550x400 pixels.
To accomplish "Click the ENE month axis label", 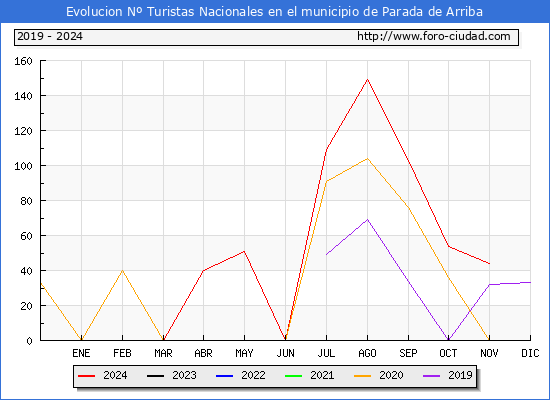I will [81, 353].
